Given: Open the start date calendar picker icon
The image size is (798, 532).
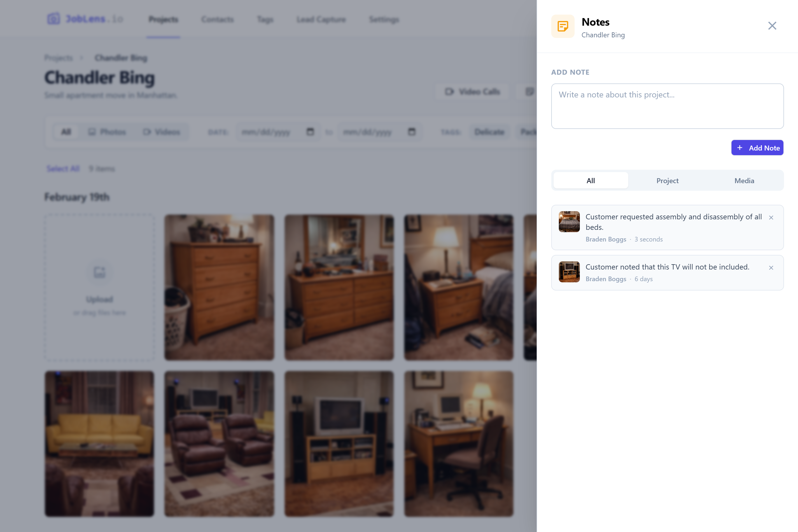Looking at the screenshot, I should pyautogui.click(x=310, y=132).
